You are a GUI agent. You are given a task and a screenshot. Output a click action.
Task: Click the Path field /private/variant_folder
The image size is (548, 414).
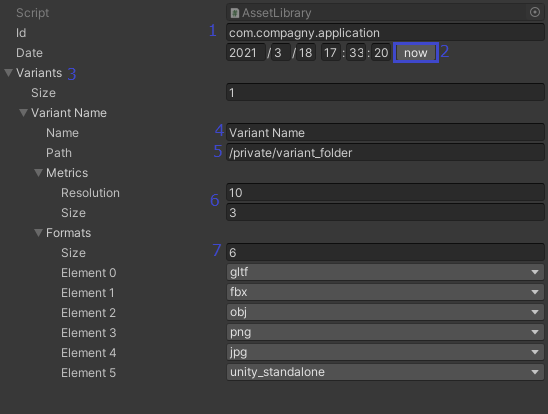[385, 153]
